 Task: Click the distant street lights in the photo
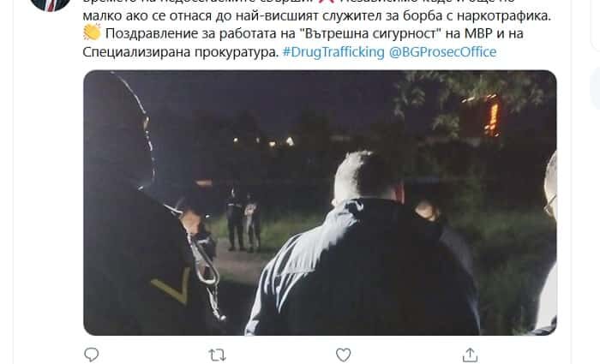click(x=264, y=142)
